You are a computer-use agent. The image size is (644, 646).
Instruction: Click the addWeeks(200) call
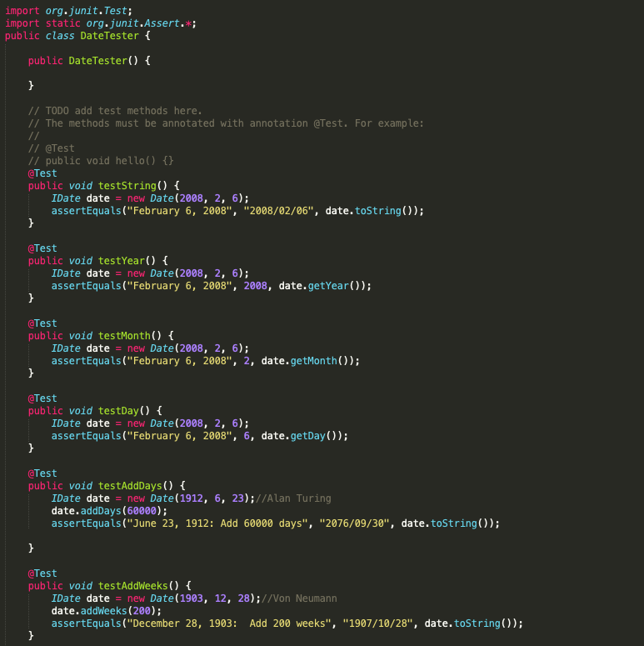[118, 611]
